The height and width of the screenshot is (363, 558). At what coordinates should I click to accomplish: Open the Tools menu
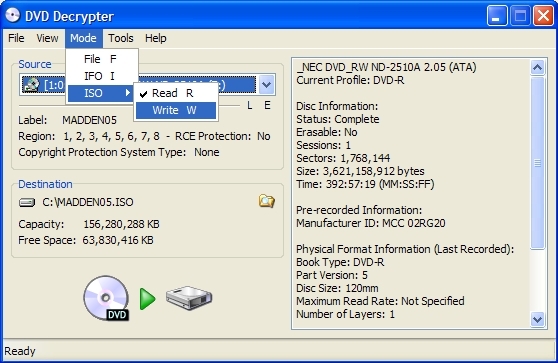coord(121,38)
